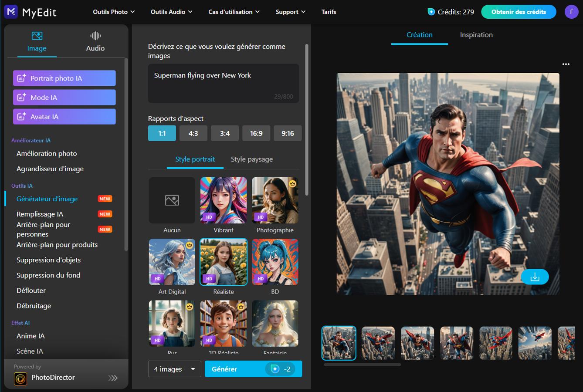Click the prompt text field with Superman text

pos(224,83)
